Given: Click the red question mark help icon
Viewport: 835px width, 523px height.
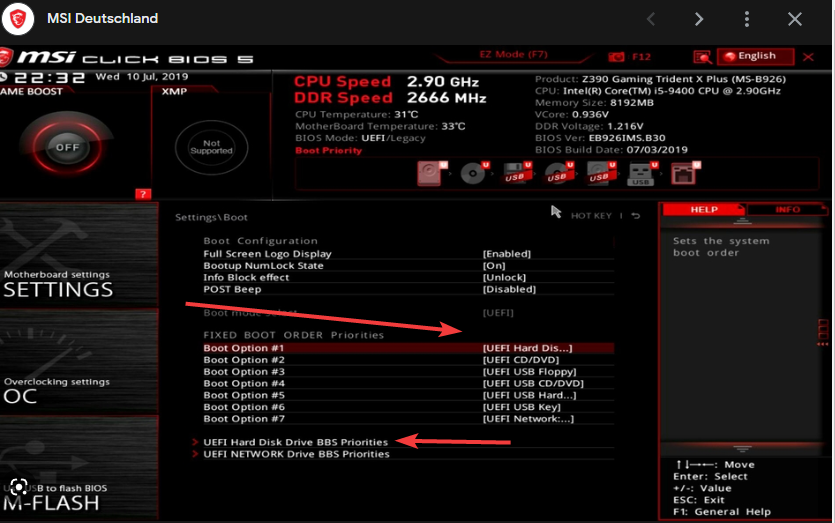Looking at the screenshot, I should pos(143,194).
